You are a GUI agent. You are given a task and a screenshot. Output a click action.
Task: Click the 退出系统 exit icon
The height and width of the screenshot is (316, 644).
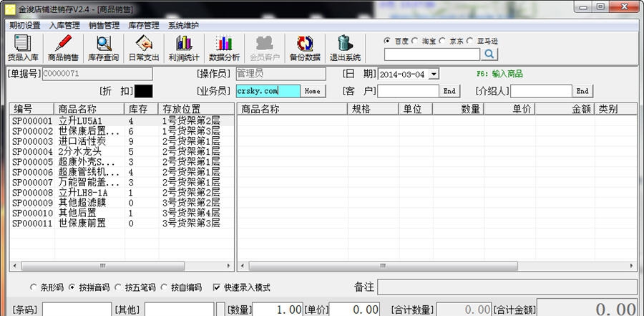coord(345,48)
